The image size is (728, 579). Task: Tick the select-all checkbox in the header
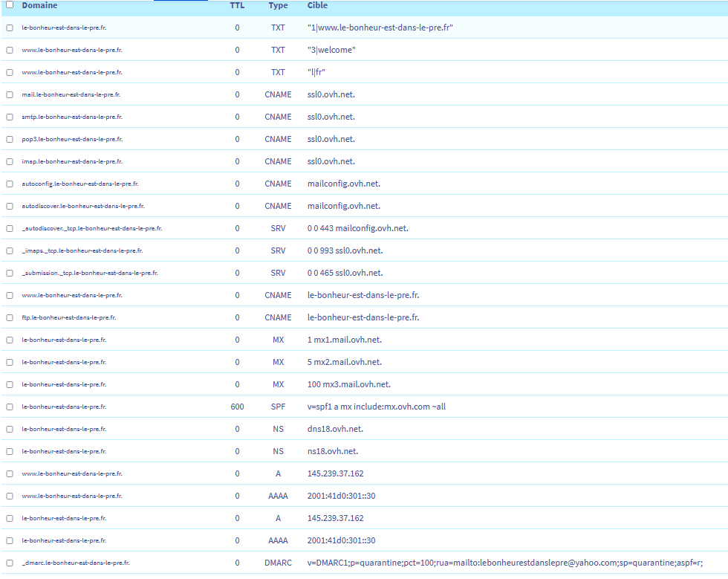tap(10, 5)
